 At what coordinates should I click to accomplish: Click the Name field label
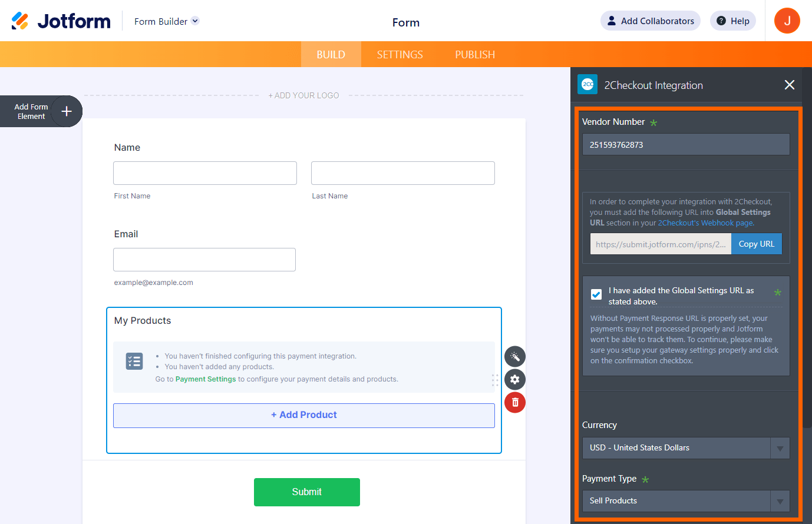127,148
